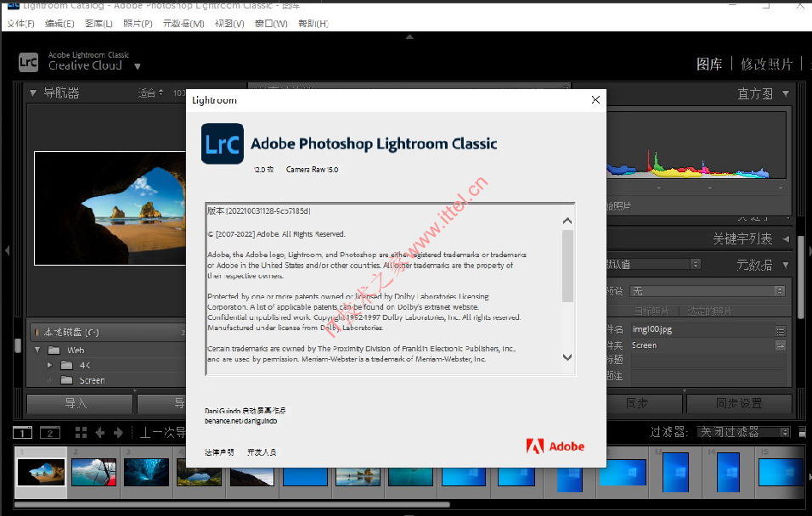
Task: Expand the 关键字列表 panel triangle
Action: point(787,238)
